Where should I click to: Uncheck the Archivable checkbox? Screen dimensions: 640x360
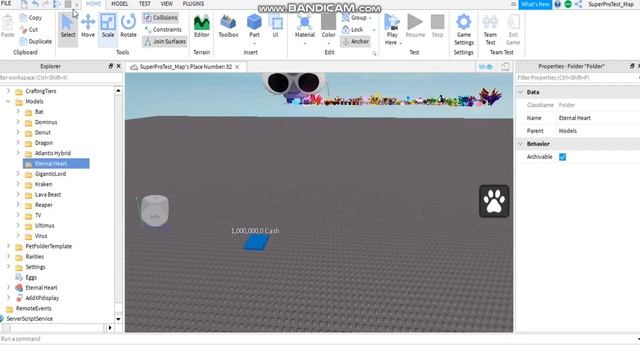(x=562, y=157)
